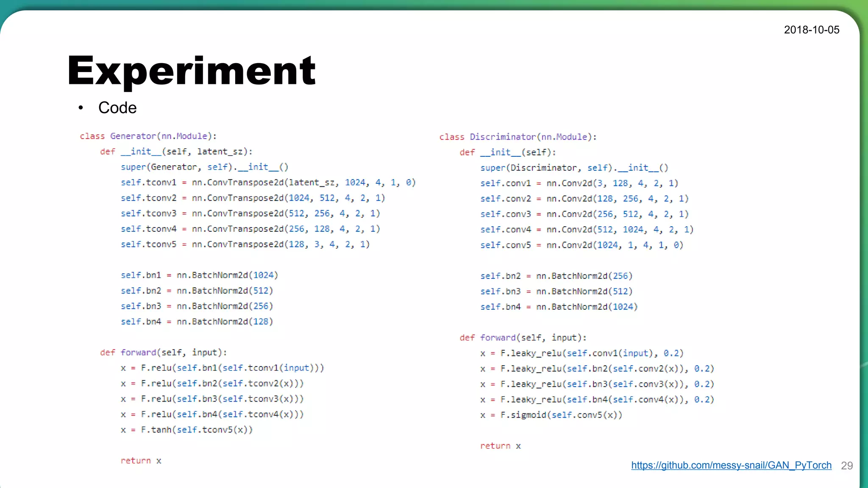Click the Generator's return x line
The width and height of the screenshot is (868, 488).
coord(141,461)
